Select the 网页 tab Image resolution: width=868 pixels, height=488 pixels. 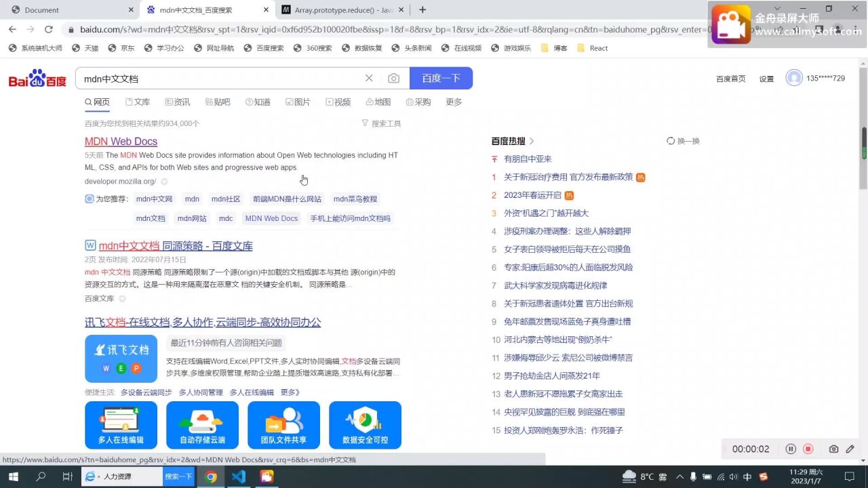pos(97,102)
